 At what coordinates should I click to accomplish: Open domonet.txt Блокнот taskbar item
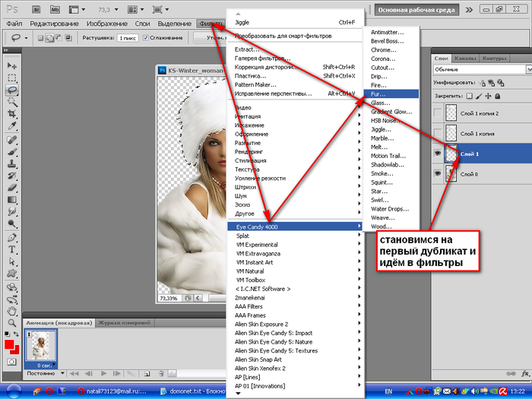click(x=193, y=391)
